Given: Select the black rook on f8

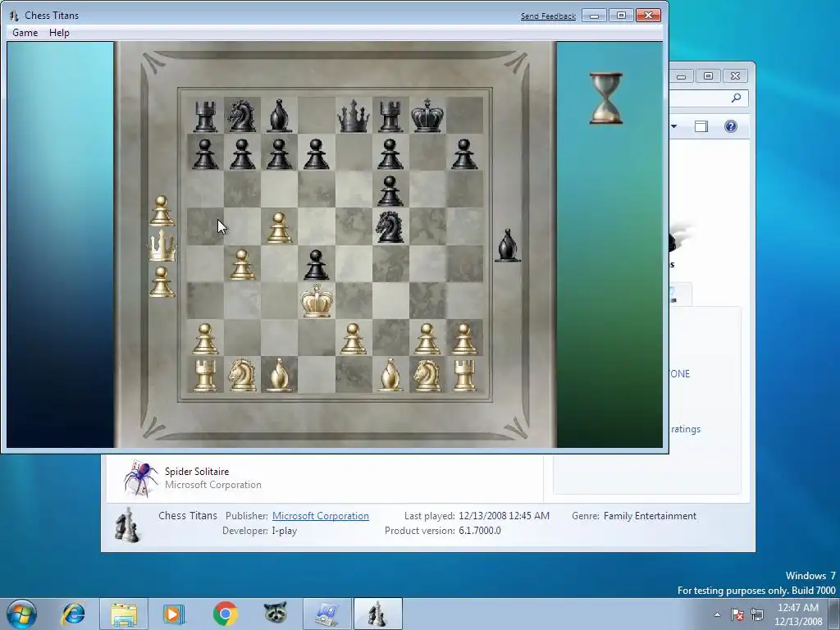Looking at the screenshot, I should point(390,116).
